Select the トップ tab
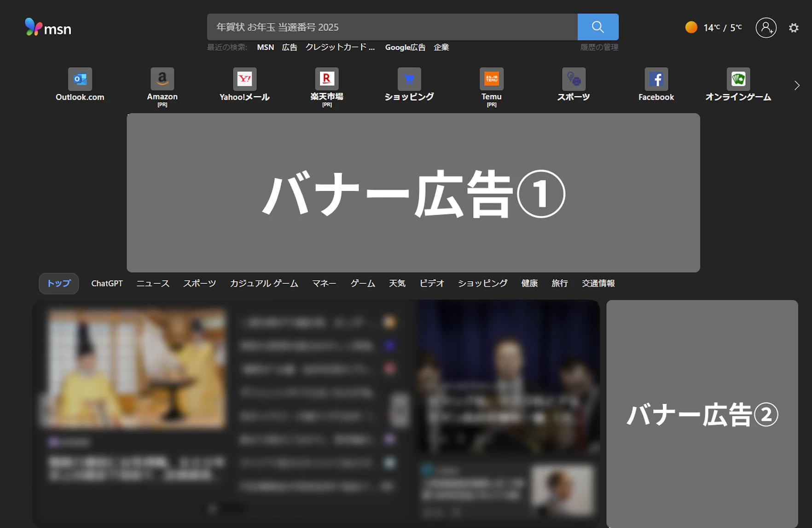The image size is (812, 528). [x=59, y=284]
